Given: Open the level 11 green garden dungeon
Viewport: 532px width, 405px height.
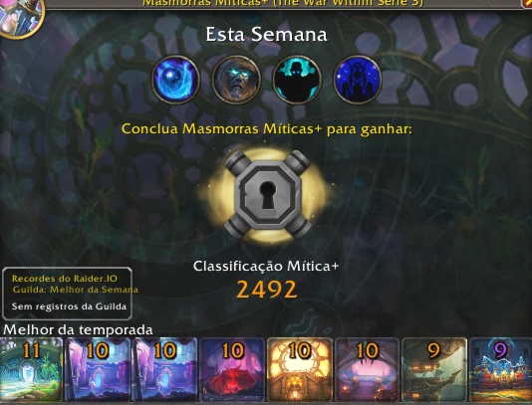Looking at the screenshot, I should (x=32, y=369).
